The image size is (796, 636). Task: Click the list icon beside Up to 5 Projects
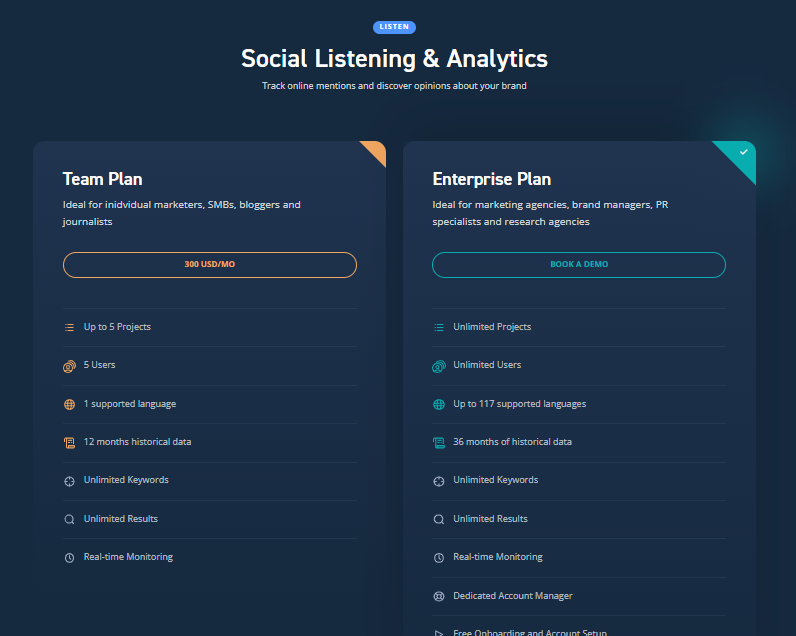pyautogui.click(x=70, y=327)
